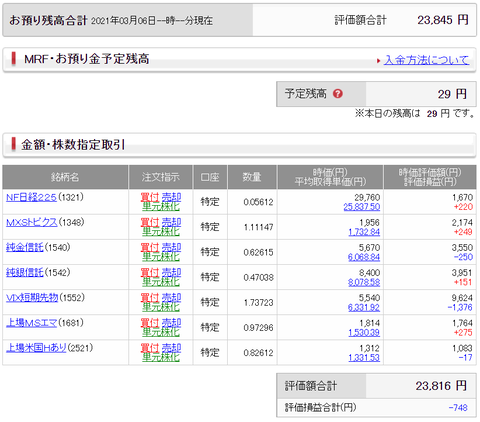Click 売却 for VIX短期先物
The height and width of the screenshot is (422, 480).
[x=171, y=297]
